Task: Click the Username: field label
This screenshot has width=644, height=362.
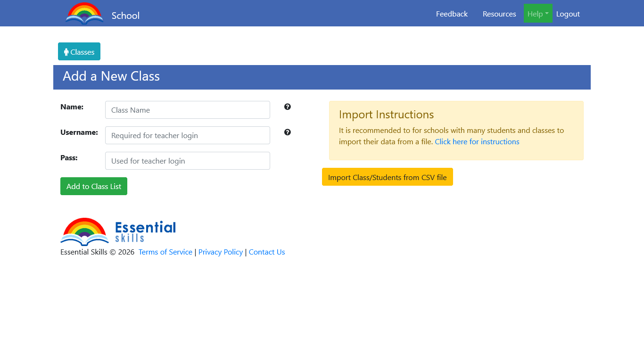Action: coord(79,132)
